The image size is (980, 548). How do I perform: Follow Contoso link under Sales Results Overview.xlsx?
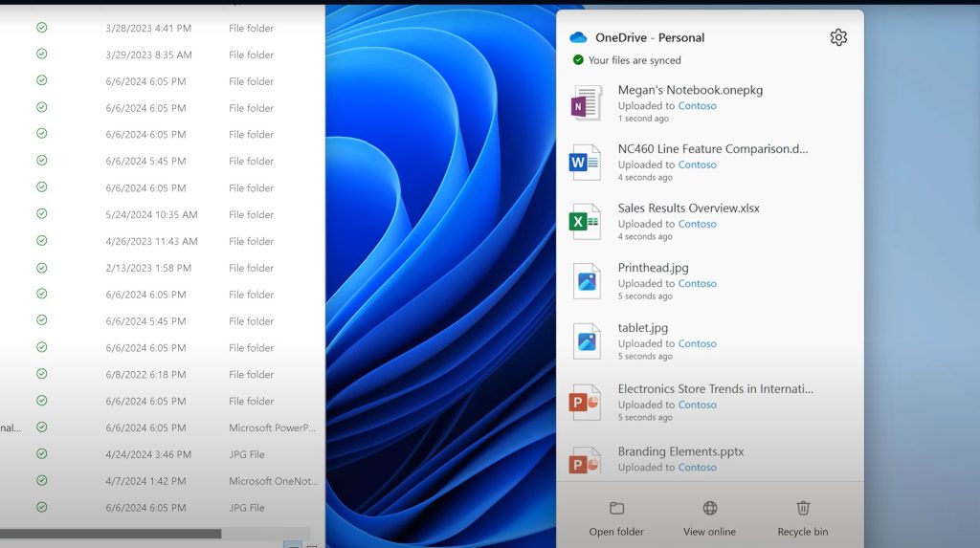coord(697,224)
